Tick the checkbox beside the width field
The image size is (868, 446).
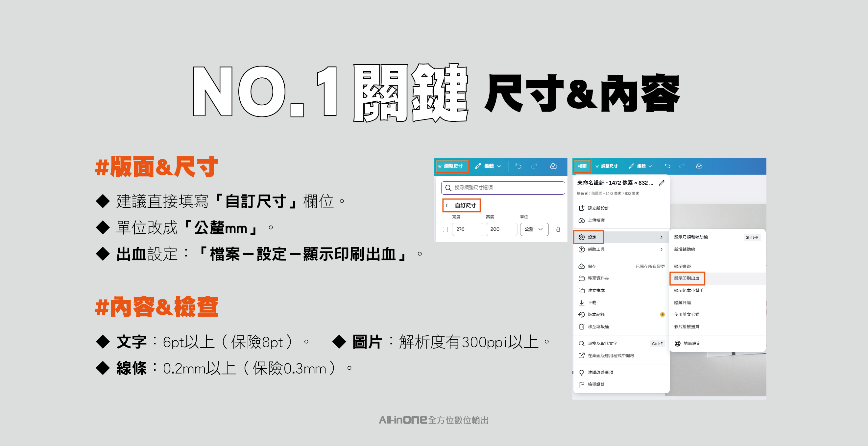tap(445, 229)
